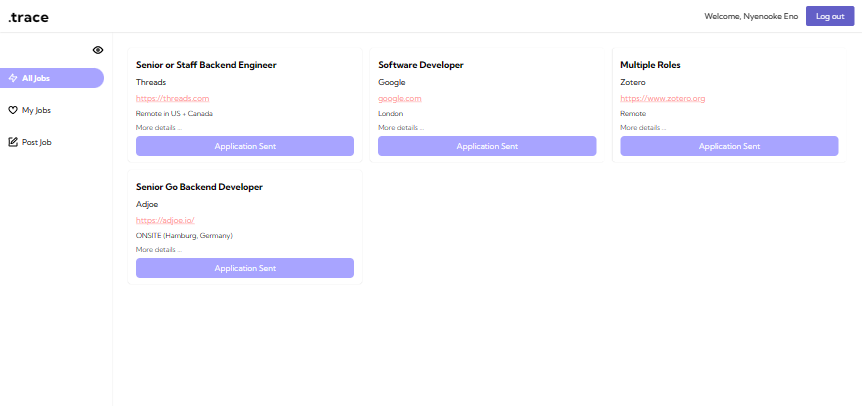The height and width of the screenshot is (406, 863).
Task: Expand More details on Google job card
Action: coord(401,128)
